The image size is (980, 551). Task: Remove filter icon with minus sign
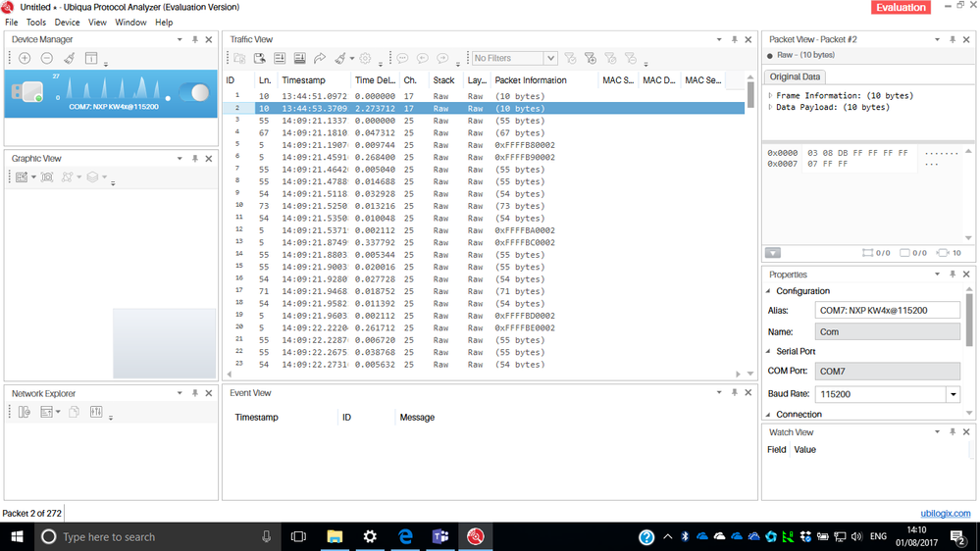click(631, 58)
